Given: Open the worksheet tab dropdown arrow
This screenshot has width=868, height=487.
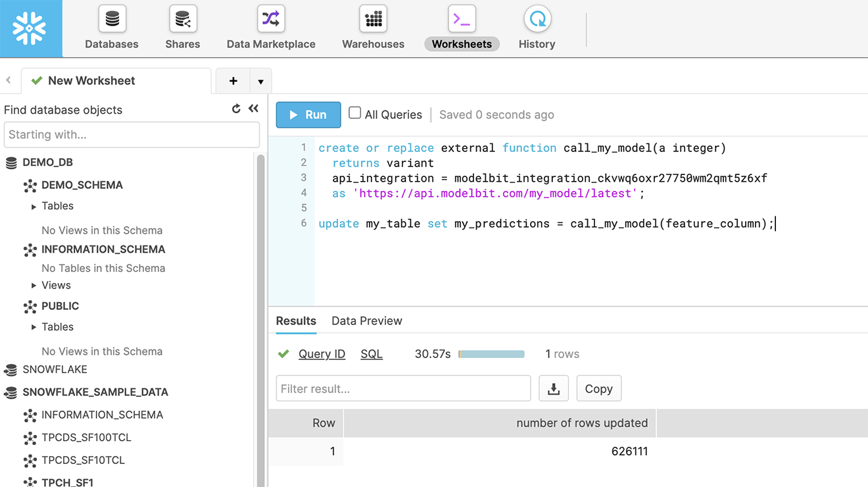Looking at the screenshot, I should tap(260, 82).
